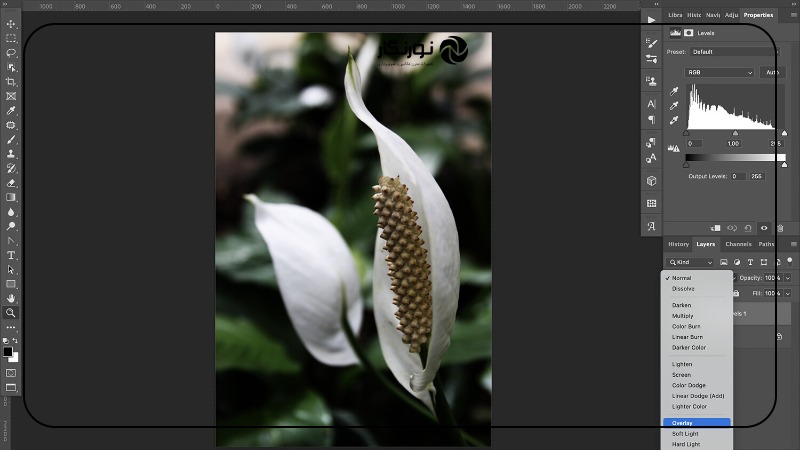Viewport: 800px width, 450px height.
Task: Open the History panel tab
Action: click(x=678, y=244)
